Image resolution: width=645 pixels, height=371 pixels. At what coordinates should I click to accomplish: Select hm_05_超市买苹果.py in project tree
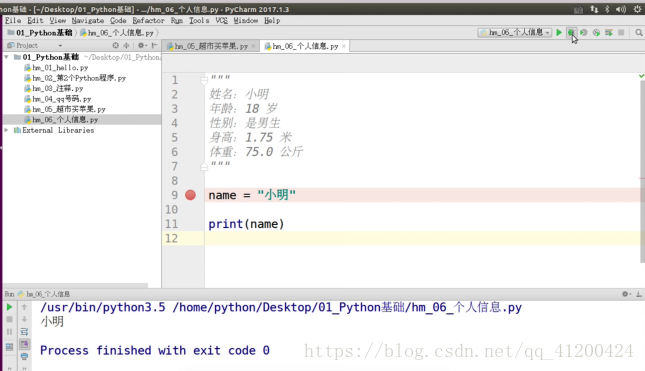69,109
